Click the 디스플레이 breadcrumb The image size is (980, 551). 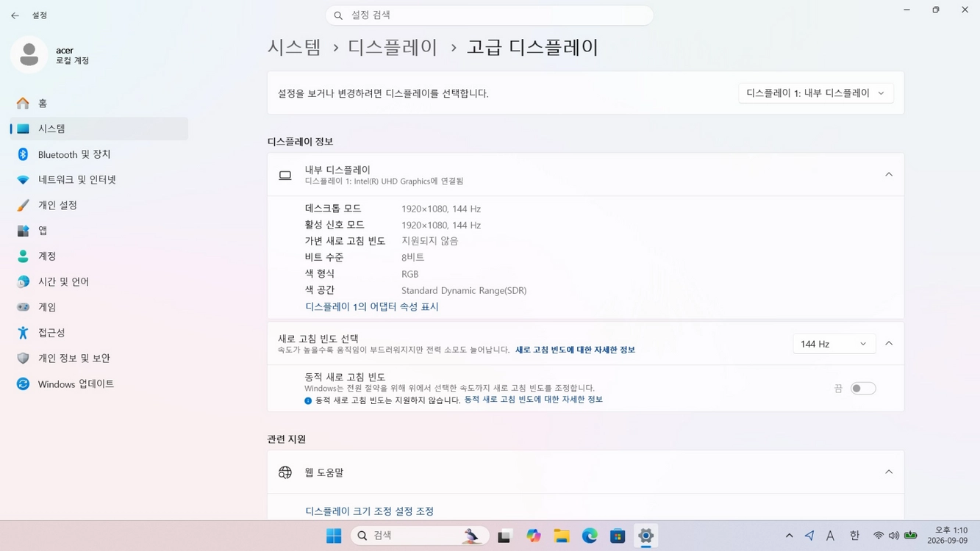coord(393,47)
